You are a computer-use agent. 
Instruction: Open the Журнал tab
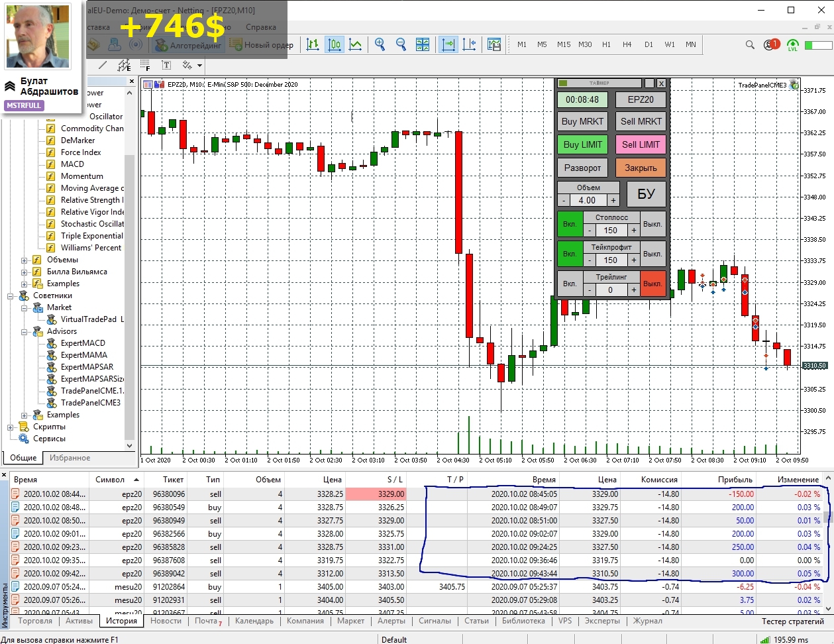[x=647, y=621]
